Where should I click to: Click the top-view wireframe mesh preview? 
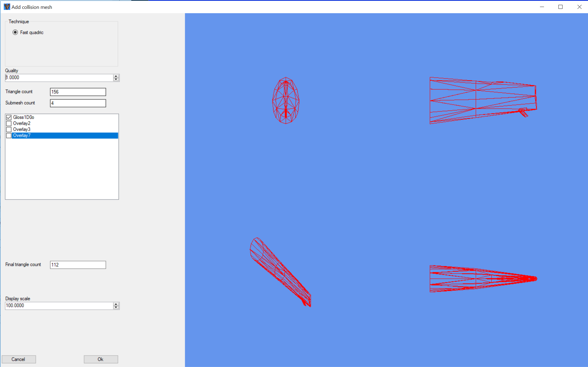(483, 279)
